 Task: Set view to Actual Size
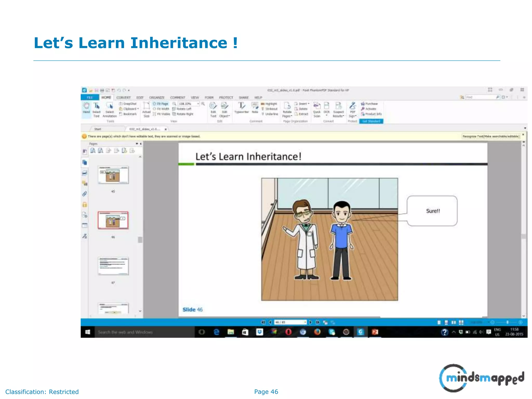(x=146, y=110)
